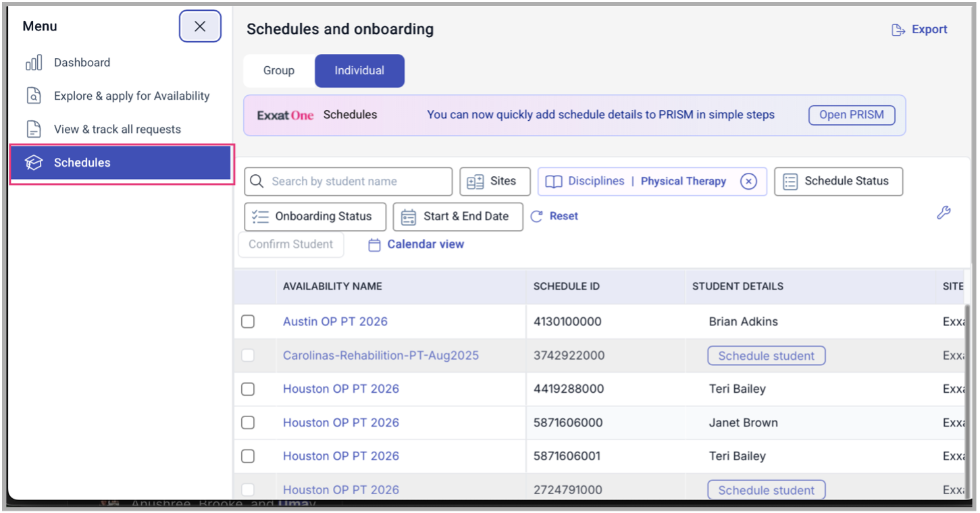Open the filter settings wrench icon

944,213
